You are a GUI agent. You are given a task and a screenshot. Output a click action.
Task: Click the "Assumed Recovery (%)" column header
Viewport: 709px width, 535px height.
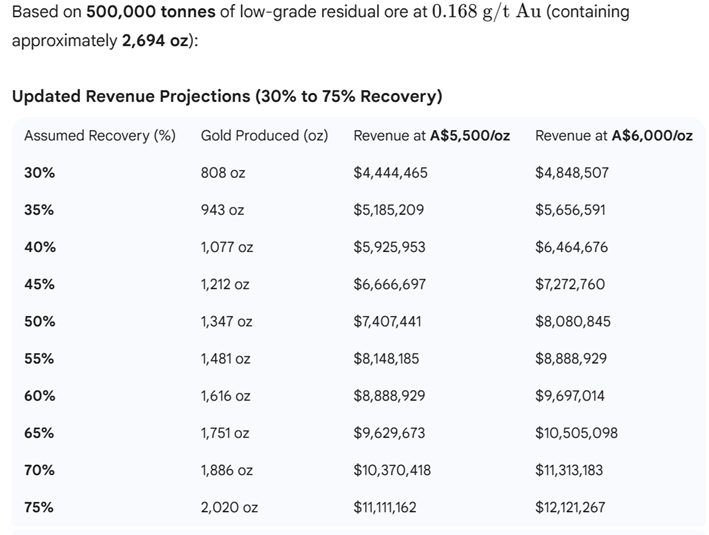(x=100, y=135)
